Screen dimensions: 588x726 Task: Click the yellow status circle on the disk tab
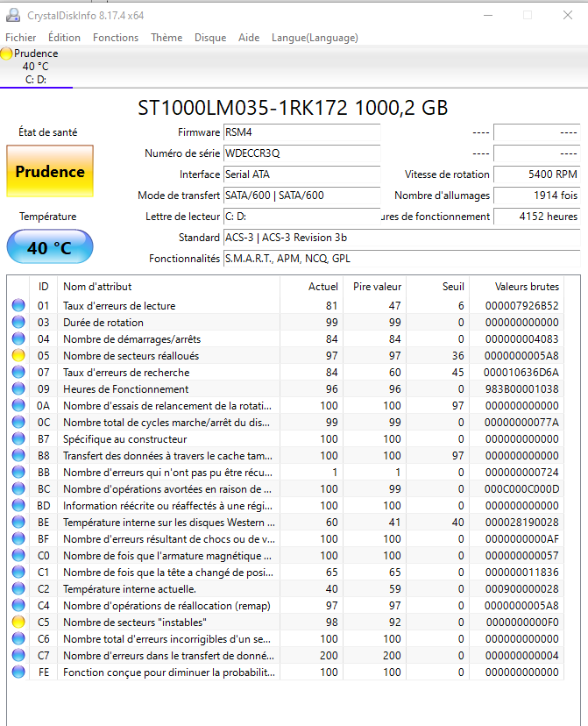point(6,53)
